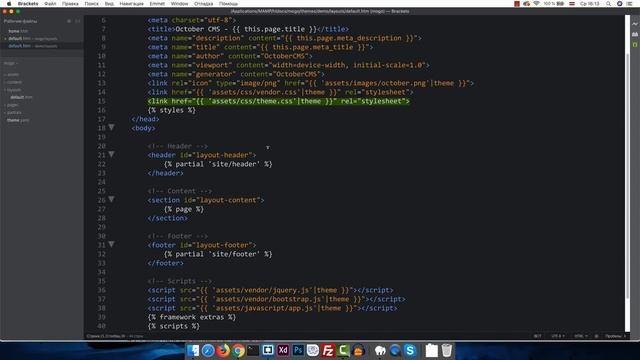640x360 pixels.
Task: Click Apple menu logo
Action: (x=9, y=4)
